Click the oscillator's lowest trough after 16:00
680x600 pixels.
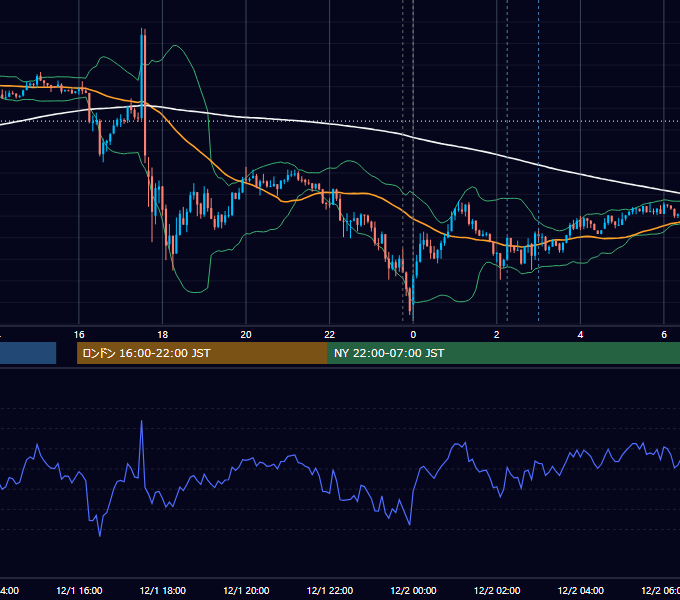pos(100,535)
